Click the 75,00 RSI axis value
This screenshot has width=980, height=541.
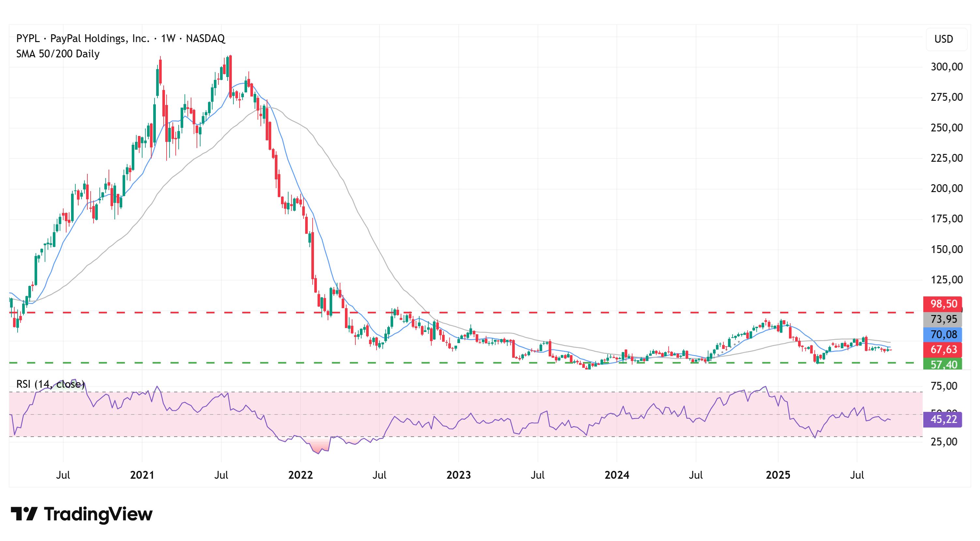tap(943, 386)
